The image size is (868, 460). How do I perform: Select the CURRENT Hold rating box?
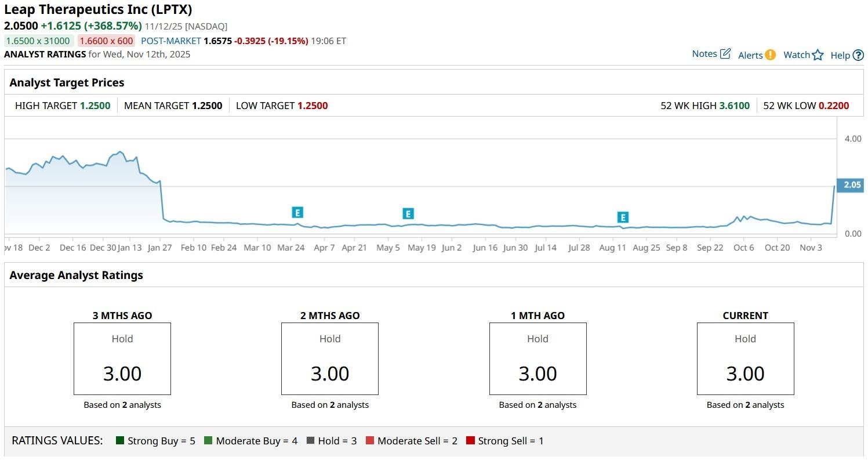coord(746,358)
